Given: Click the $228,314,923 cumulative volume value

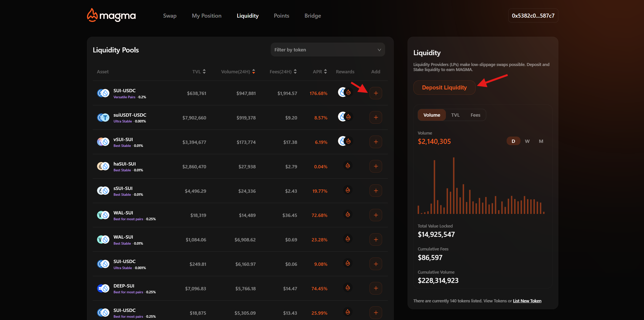Looking at the screenshot, I should pyautogui.click(x=438, y=280).
